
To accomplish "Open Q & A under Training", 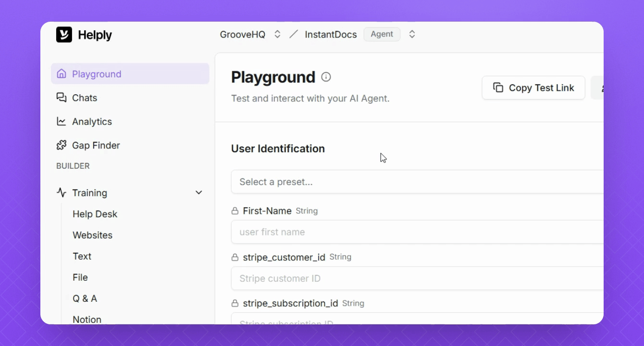I will click(85, 298).
